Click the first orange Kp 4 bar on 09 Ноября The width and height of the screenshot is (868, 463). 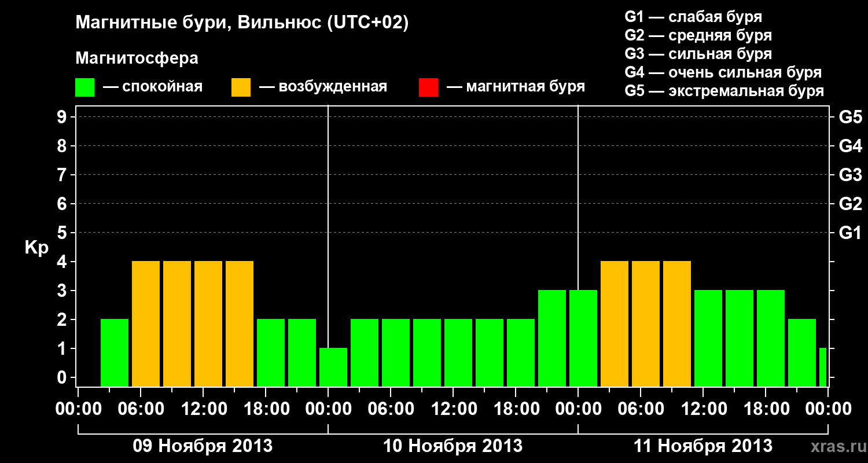point(146,324)
